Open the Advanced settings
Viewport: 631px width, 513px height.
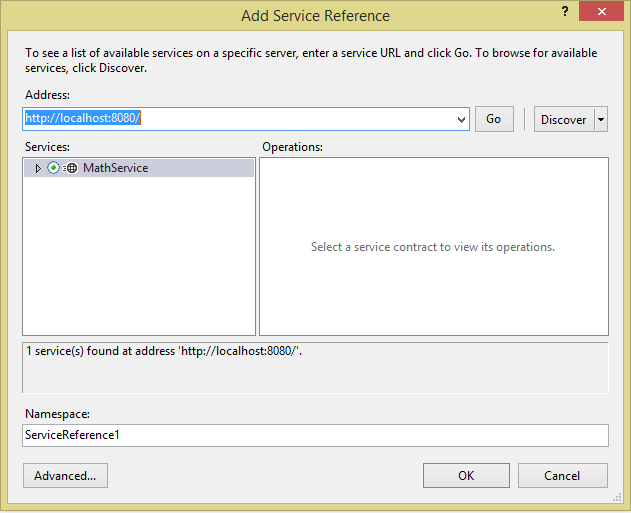pos(65,475)
